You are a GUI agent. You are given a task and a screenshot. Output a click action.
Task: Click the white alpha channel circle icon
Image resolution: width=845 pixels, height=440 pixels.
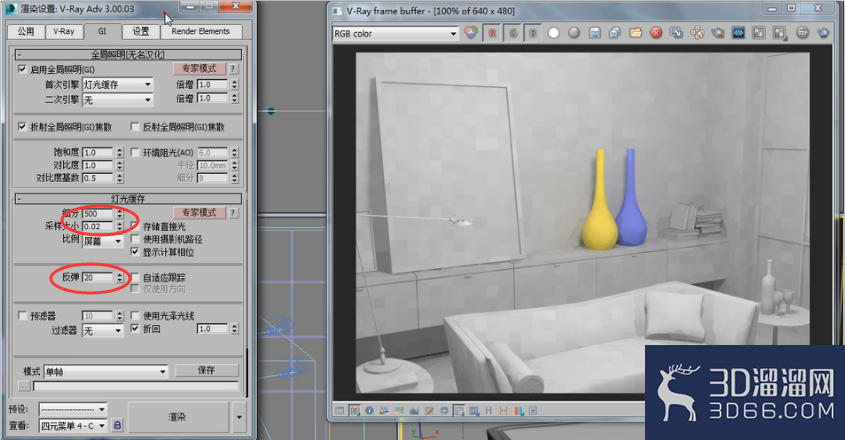tap(553, 33)
